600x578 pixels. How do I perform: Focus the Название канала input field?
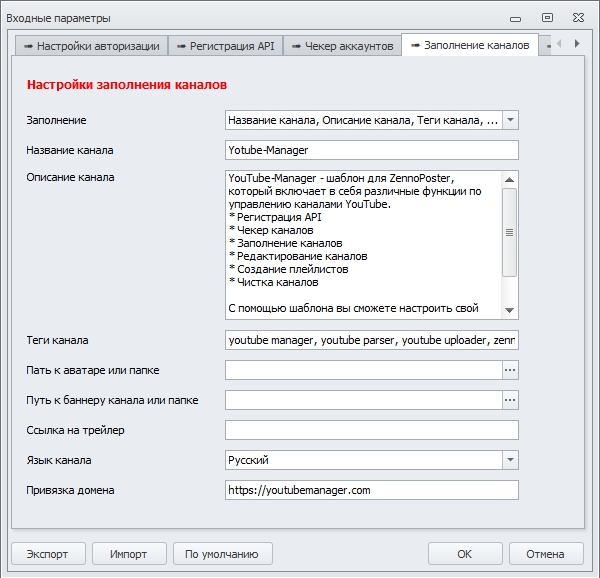(x=372, y=150)
